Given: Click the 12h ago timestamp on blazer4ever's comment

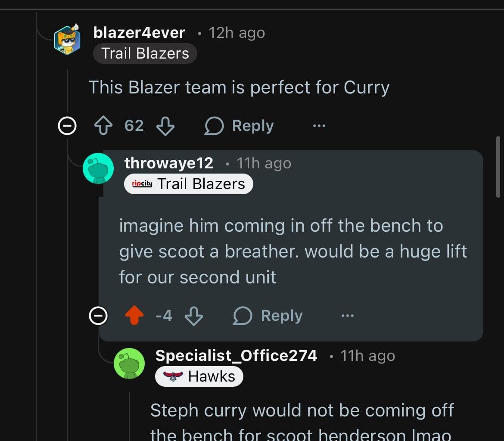Looking at the screenshot, I should 236,32.
